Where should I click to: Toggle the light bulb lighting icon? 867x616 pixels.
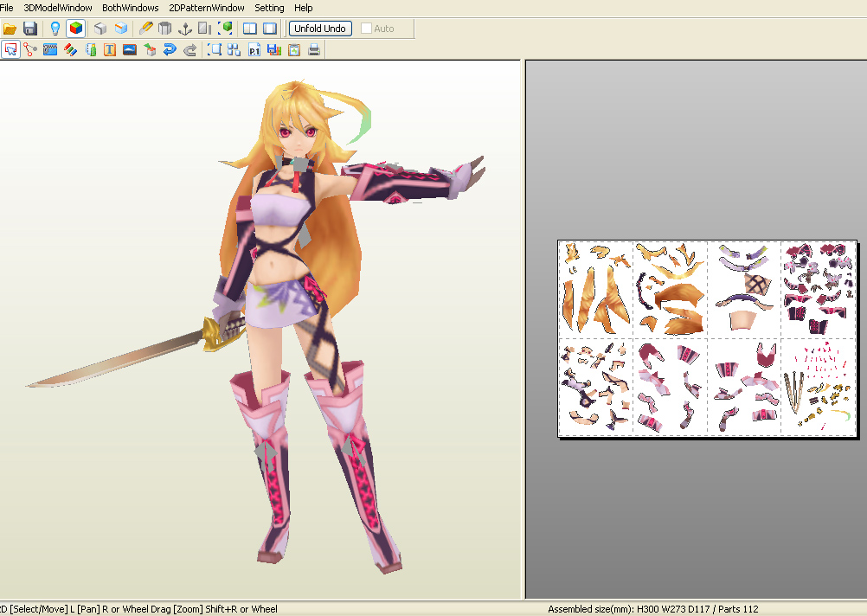(55, 29)
